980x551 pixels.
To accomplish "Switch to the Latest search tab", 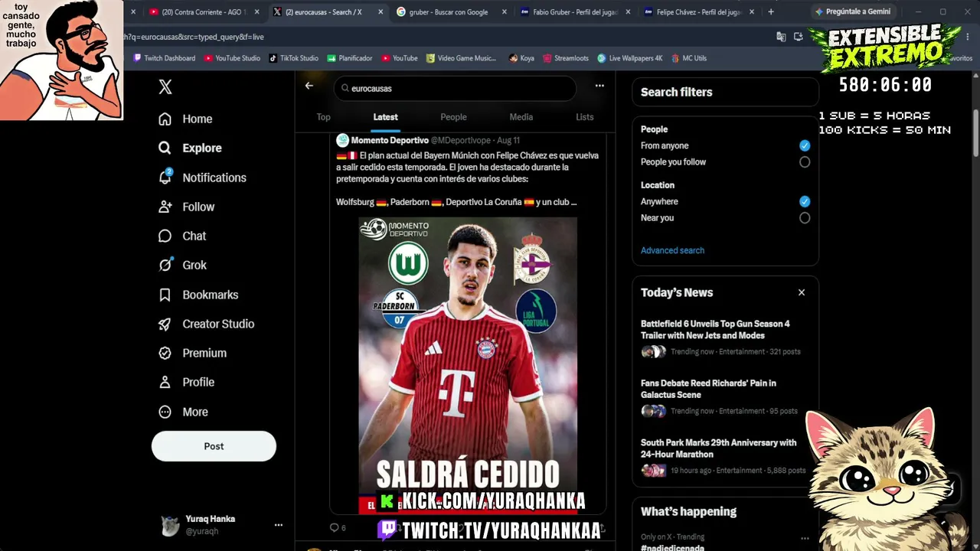I will coord(385,117).
